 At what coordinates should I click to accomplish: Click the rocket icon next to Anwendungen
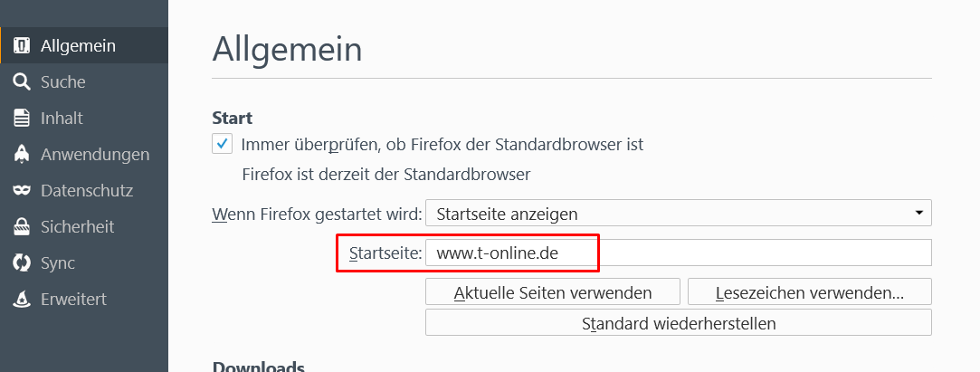pyautogui.click(x=21, y=155)
